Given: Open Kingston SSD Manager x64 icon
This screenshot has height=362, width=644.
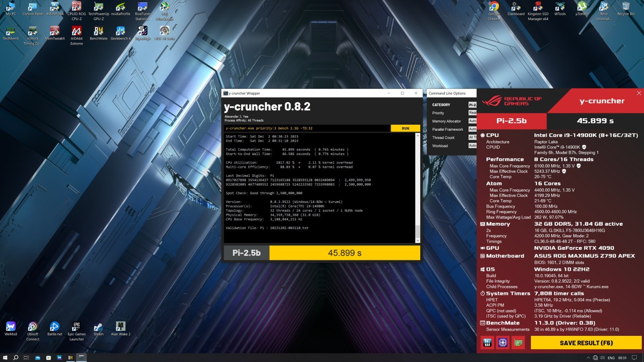Looking at the screenshot, I should tap(538, 11).
